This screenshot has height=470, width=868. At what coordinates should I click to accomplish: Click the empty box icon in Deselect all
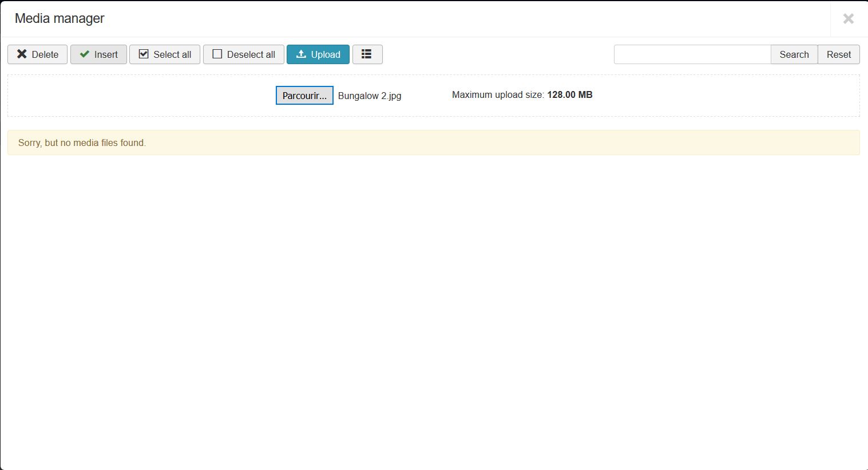point(217,54)
